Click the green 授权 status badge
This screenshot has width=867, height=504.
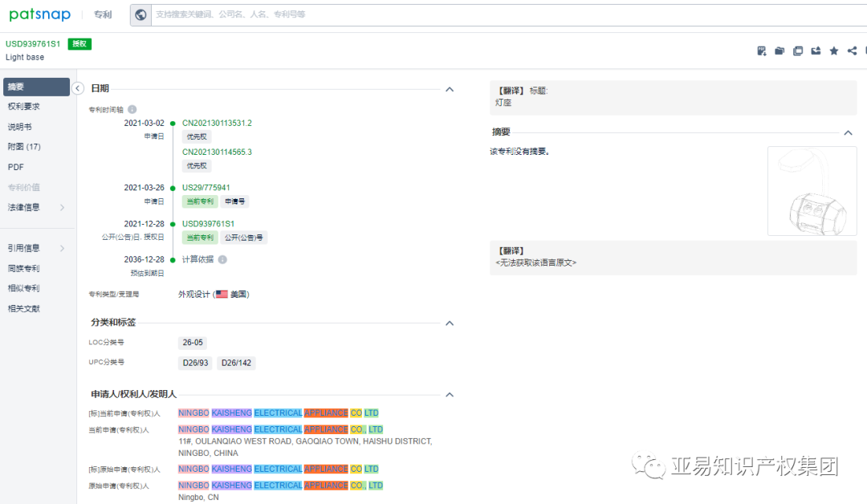(x=79, y=43)
